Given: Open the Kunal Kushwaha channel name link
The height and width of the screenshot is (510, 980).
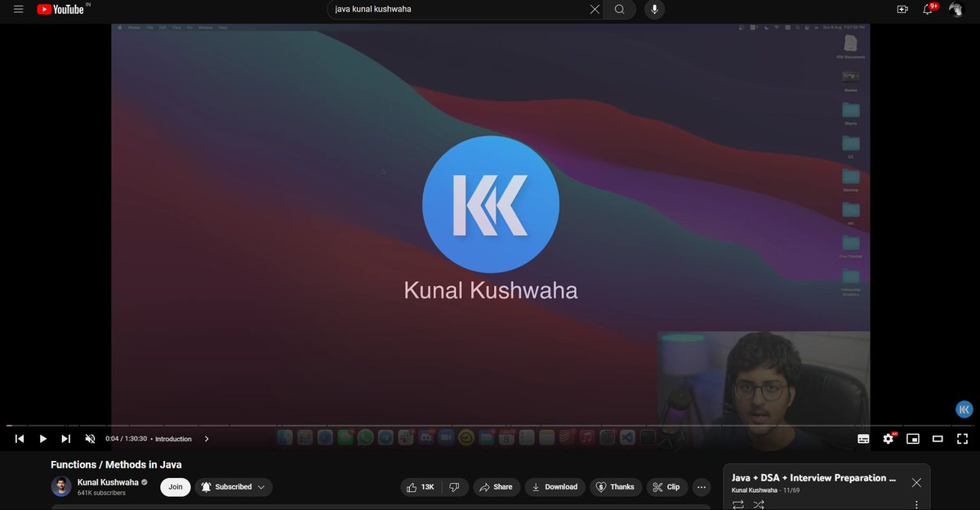Looking at the screenshot, I should tap(109, 482).
